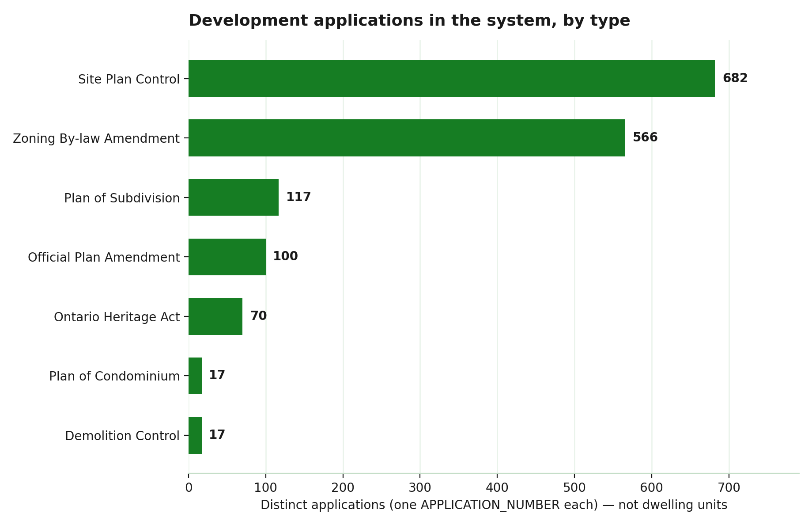Click the x-axis tick label '600'
Image resolution: width=812 pixels, height=525 pixels.
[652, 488]
